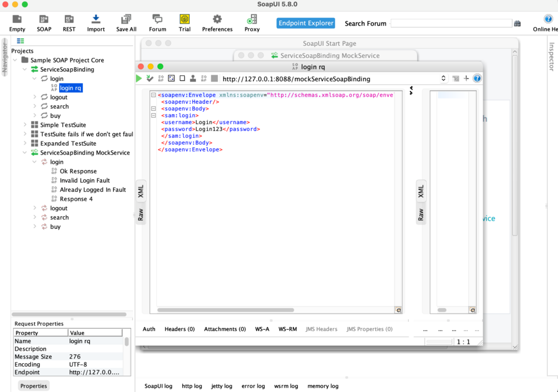Open the Online Help icon
The width and height of the screenshot is (558, 392).
click(548, 19)
